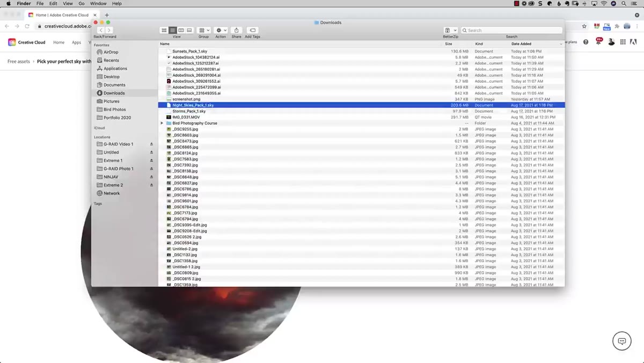The image size is (644, 363).
Task: Open macOS Spotlight search
Action: click(624, 3)
